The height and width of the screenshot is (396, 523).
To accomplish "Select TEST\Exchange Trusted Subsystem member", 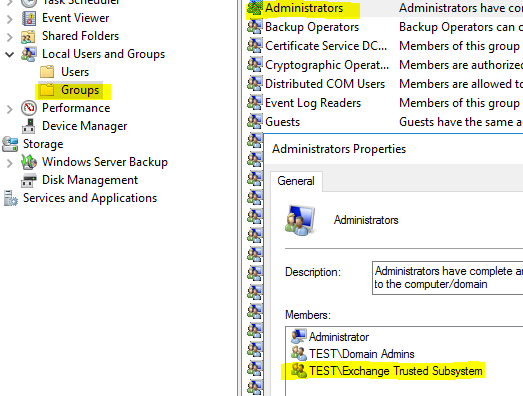I will (x=396, y=371).
